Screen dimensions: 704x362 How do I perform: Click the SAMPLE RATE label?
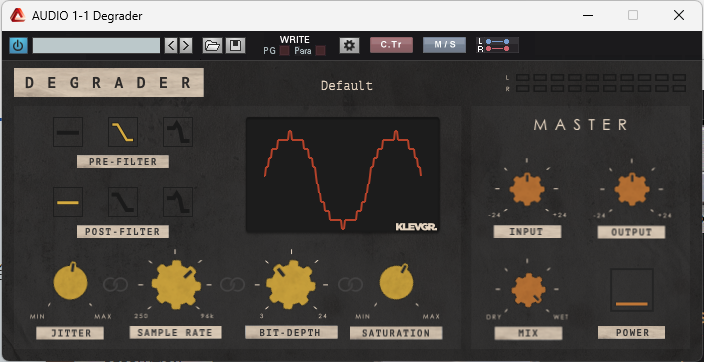[176, 333]
